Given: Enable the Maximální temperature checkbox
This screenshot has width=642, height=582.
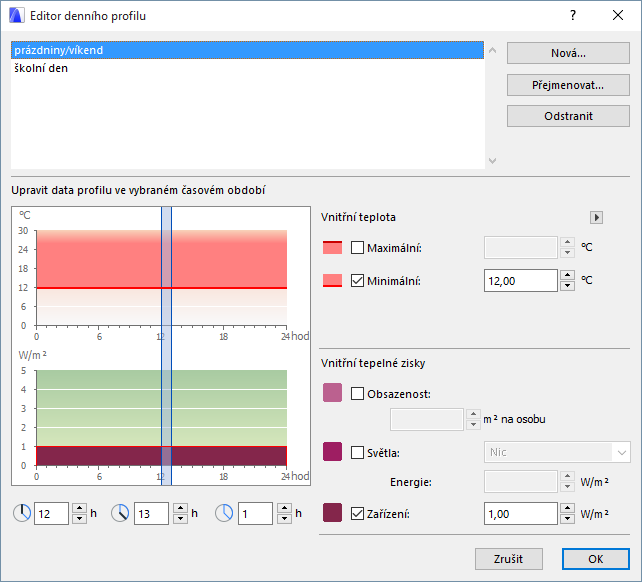Looking at the screenshot, I should tap(357, 247).
